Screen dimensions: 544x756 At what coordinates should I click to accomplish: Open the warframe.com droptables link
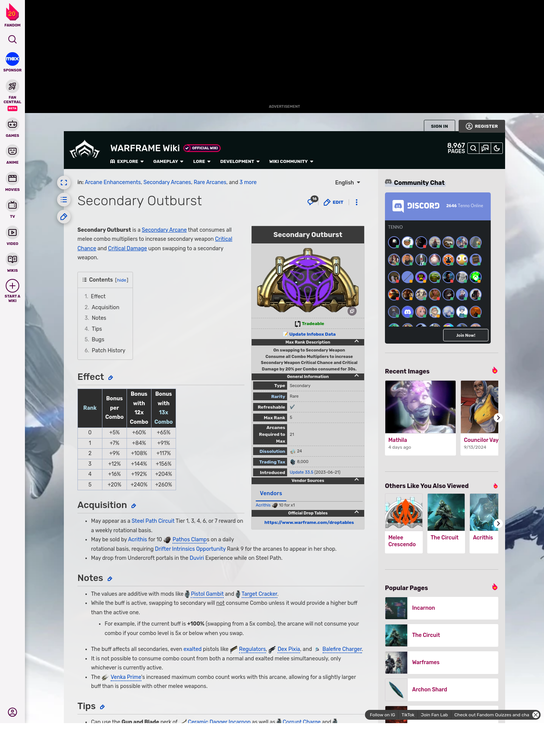309,522
